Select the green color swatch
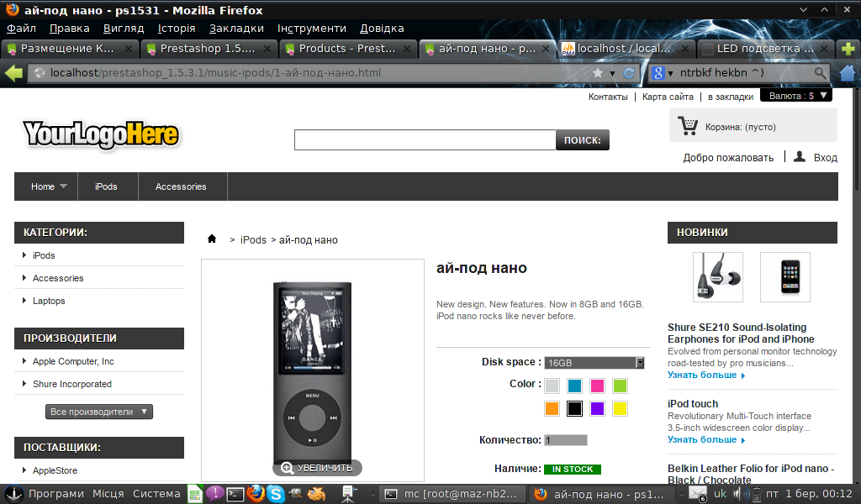861x504 pixels. (620, 386)
